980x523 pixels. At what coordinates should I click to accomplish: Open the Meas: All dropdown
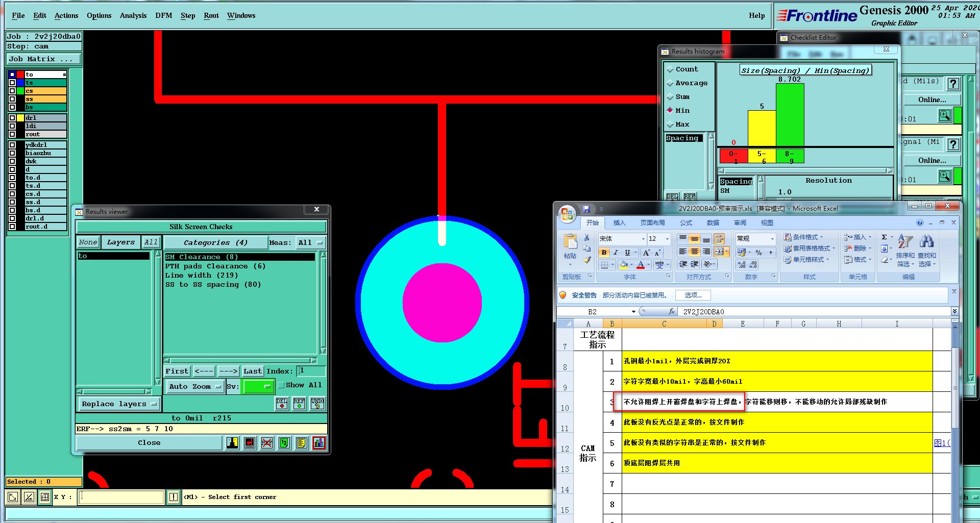tap(311, 243)
